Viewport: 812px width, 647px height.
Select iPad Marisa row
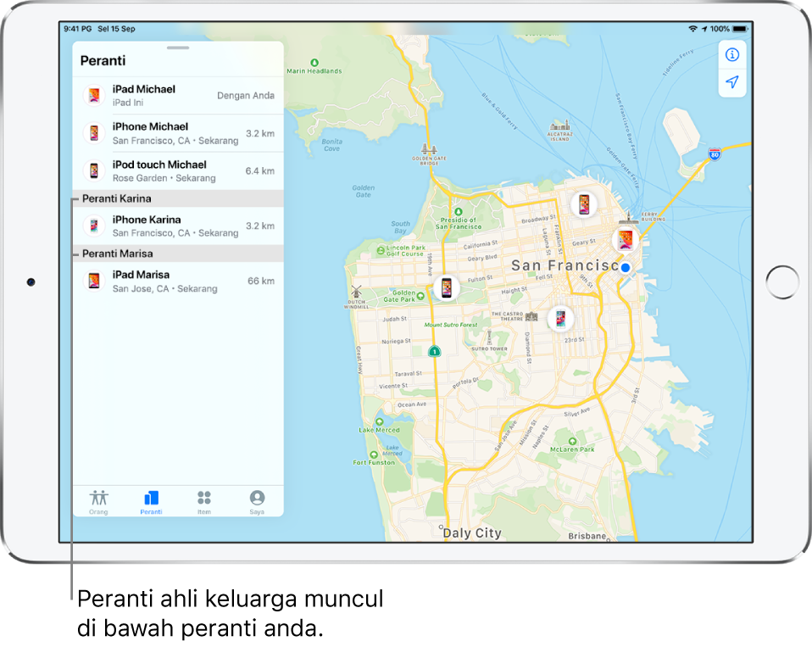pyautogui.click(x=178, y=282)
